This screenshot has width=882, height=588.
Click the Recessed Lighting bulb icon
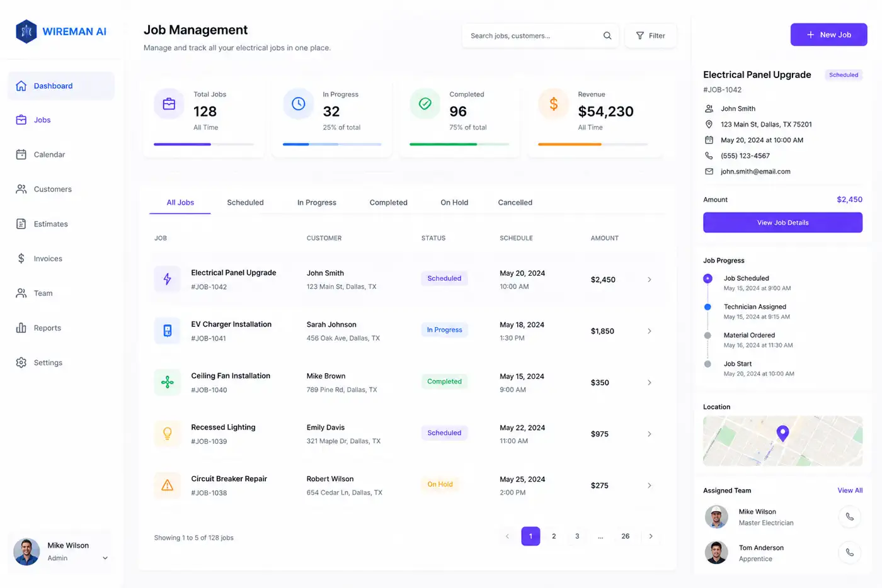(x=168, y=434)
